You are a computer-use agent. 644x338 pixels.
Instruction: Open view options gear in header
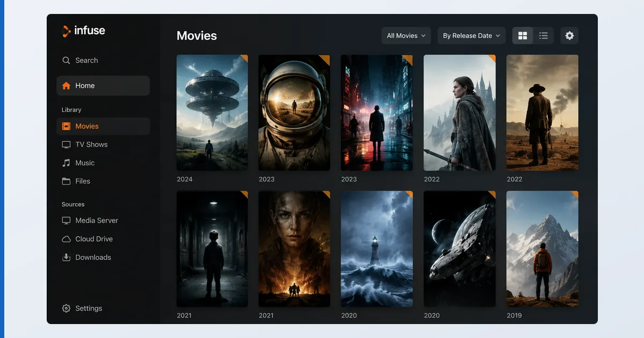pos(569,36)
